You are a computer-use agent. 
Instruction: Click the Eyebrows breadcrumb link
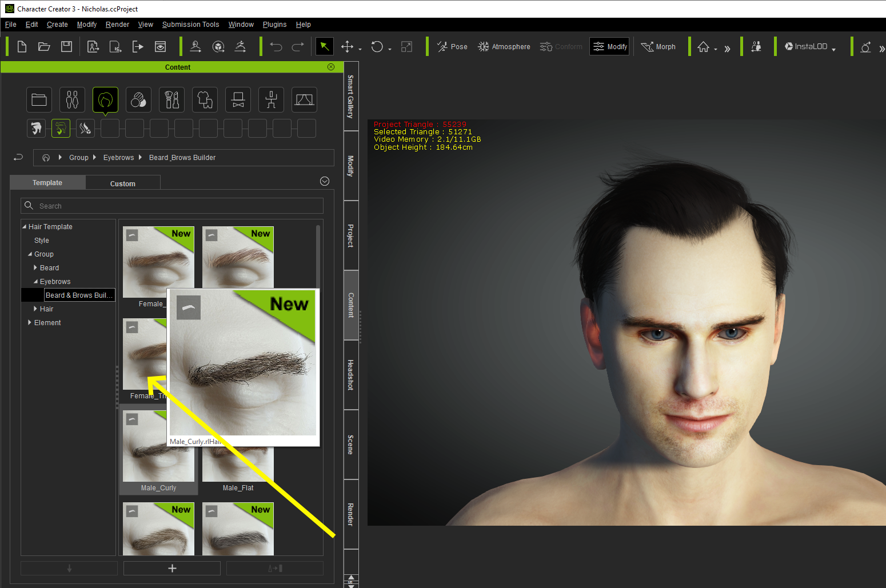(118, 158)
